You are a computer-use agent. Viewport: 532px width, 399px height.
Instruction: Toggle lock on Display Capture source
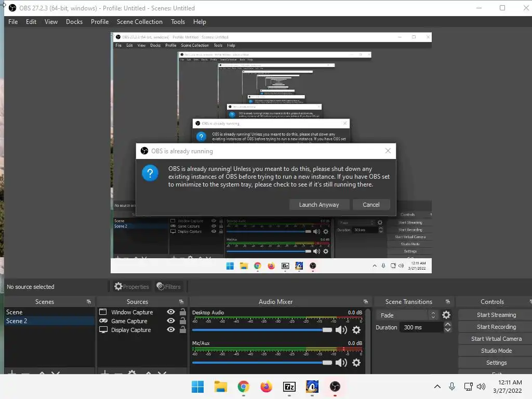point(183,329)
